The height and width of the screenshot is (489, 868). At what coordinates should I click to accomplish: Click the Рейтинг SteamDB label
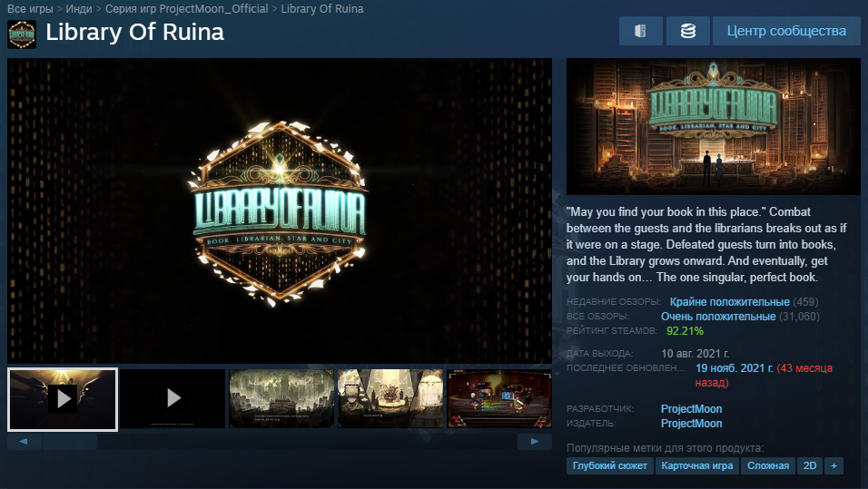click(x=612, y=331)
